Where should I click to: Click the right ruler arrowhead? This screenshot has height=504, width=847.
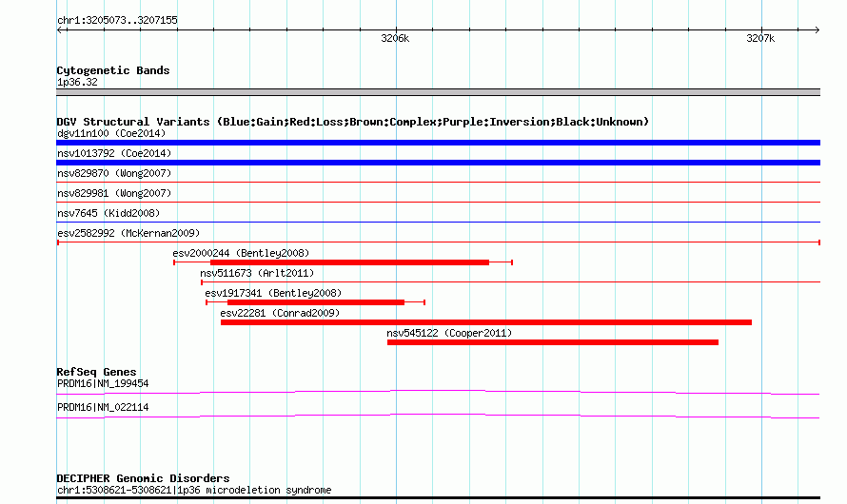click(817, 29)
